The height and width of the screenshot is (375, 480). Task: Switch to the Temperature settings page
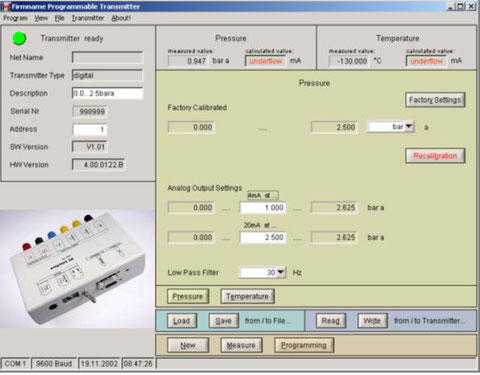pyautogui.click(x=247, y=296)
